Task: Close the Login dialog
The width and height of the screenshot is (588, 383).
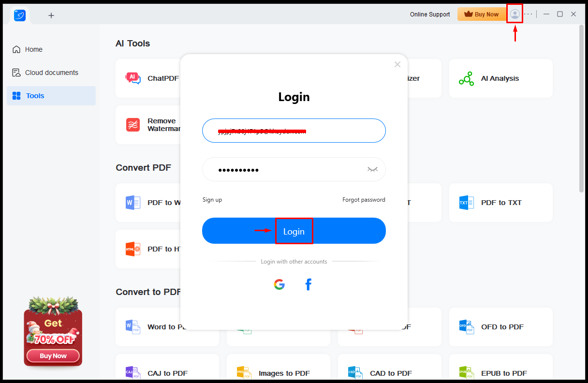Action: tap(397, 64)
